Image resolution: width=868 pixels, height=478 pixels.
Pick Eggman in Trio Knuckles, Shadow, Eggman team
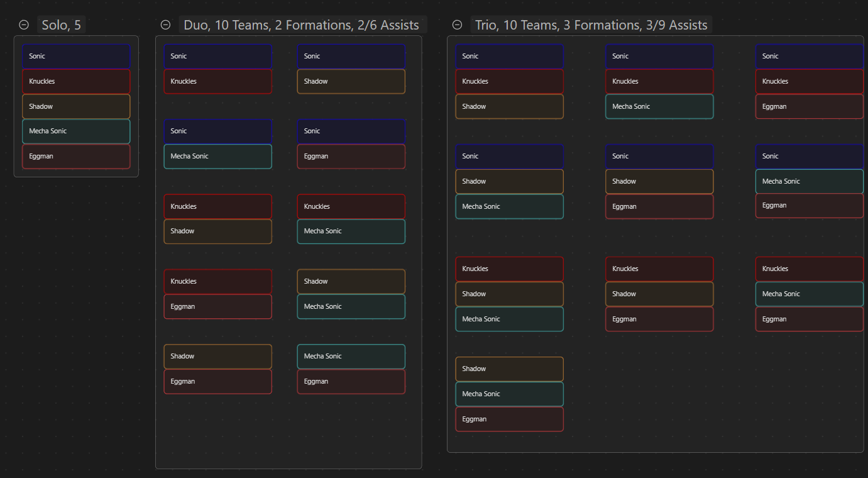point(660,320)
